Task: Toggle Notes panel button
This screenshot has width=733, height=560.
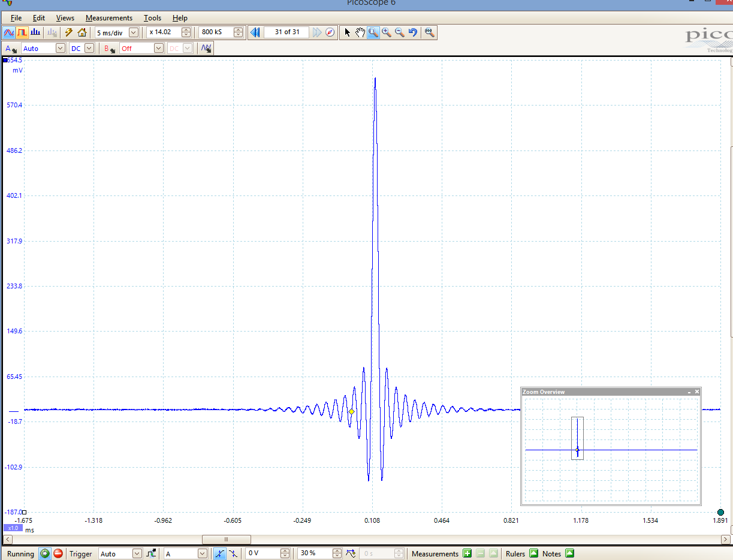Action: (569, 553)
